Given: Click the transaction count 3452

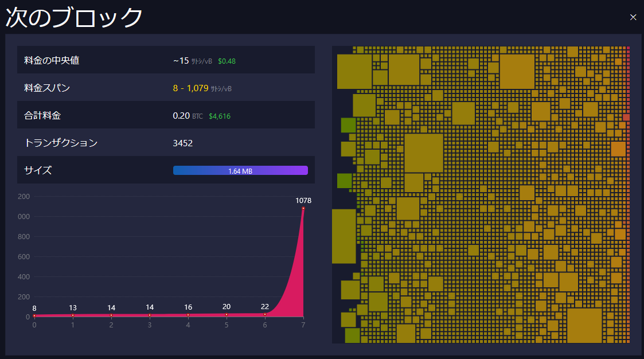Looking at the screenshot, I should (183, 143).
